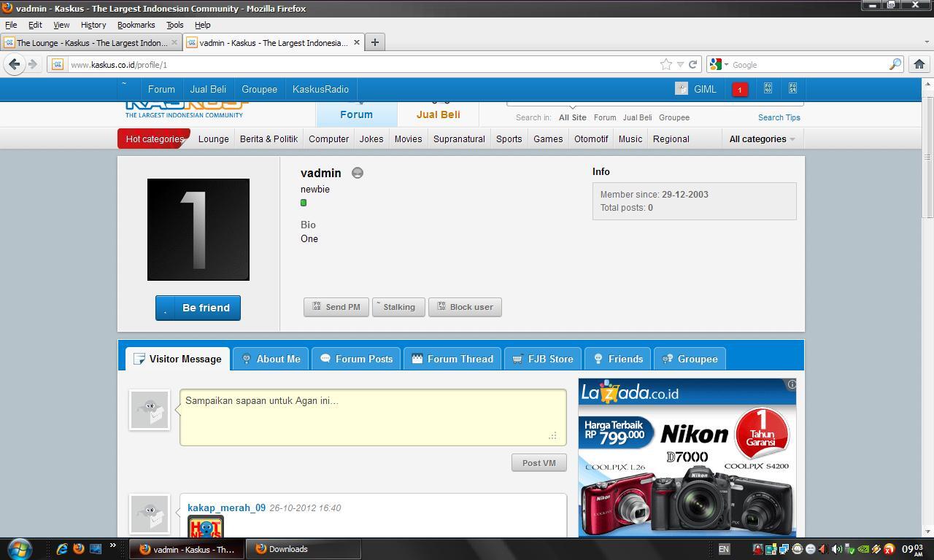Open the Search Tips link
934x560 pixels.
(779, 117)
